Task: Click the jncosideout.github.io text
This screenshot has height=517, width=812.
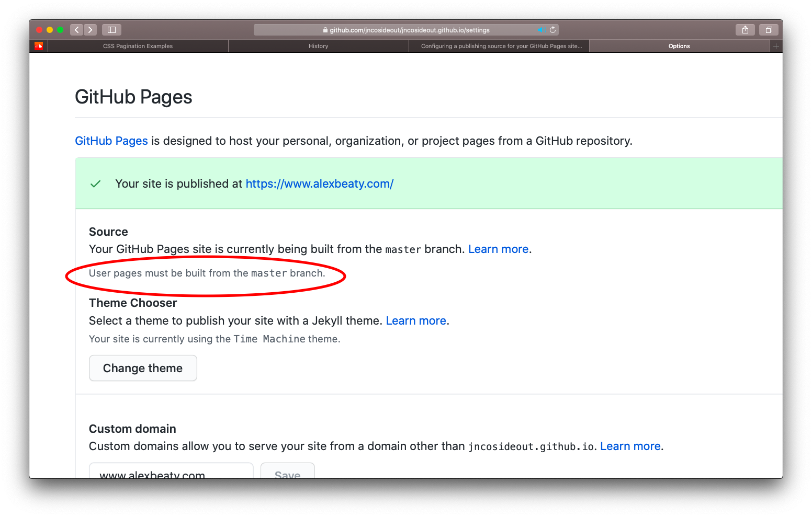Action: 531,446
